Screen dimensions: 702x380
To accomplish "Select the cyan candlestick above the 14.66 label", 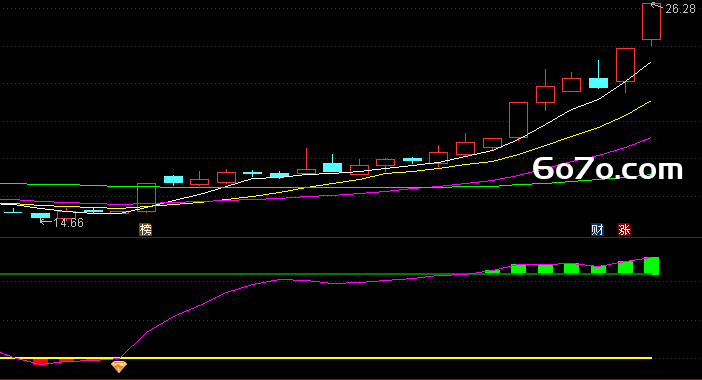I will (40, 215).
